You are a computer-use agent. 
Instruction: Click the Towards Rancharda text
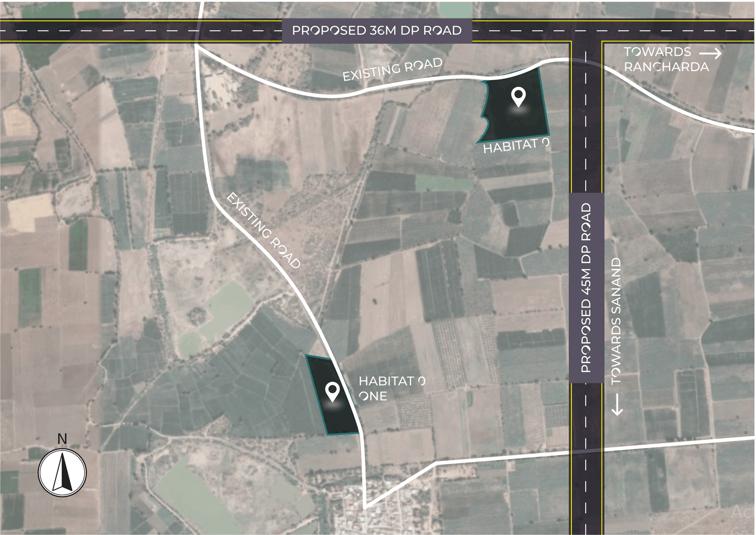point(665,59)
